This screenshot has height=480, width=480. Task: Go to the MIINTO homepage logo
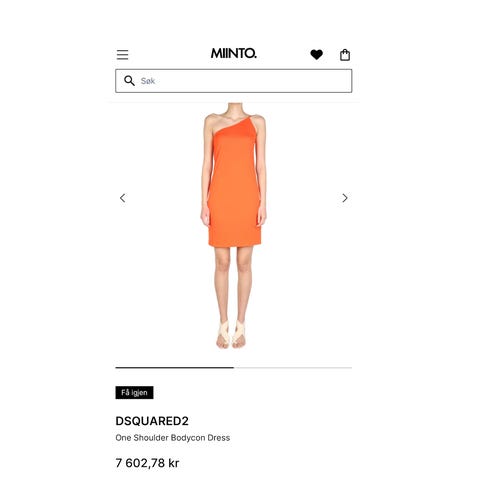point(234,53)
